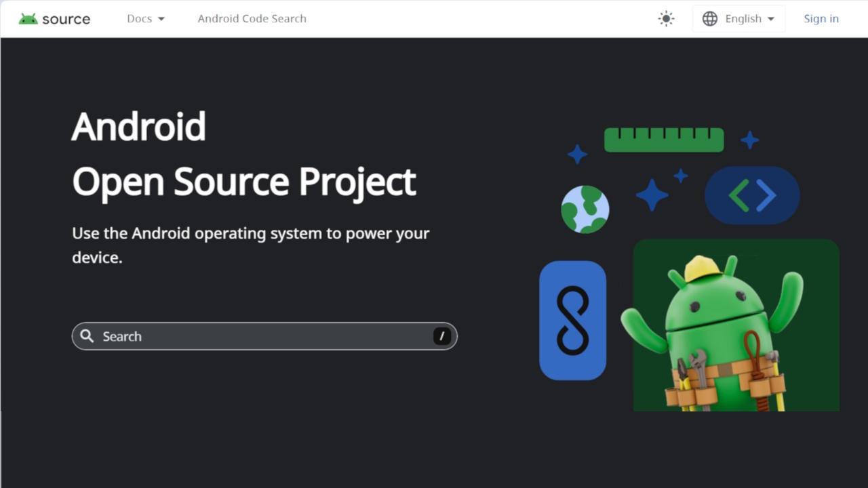868x488 pixels.
Task: Click the Android source logo
Action: click(x=54, y=19)
